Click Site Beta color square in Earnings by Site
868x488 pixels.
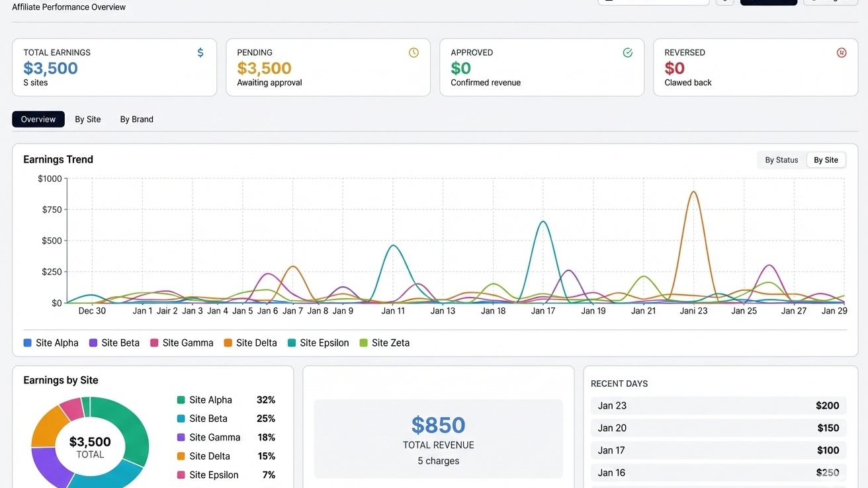[181, 418]
